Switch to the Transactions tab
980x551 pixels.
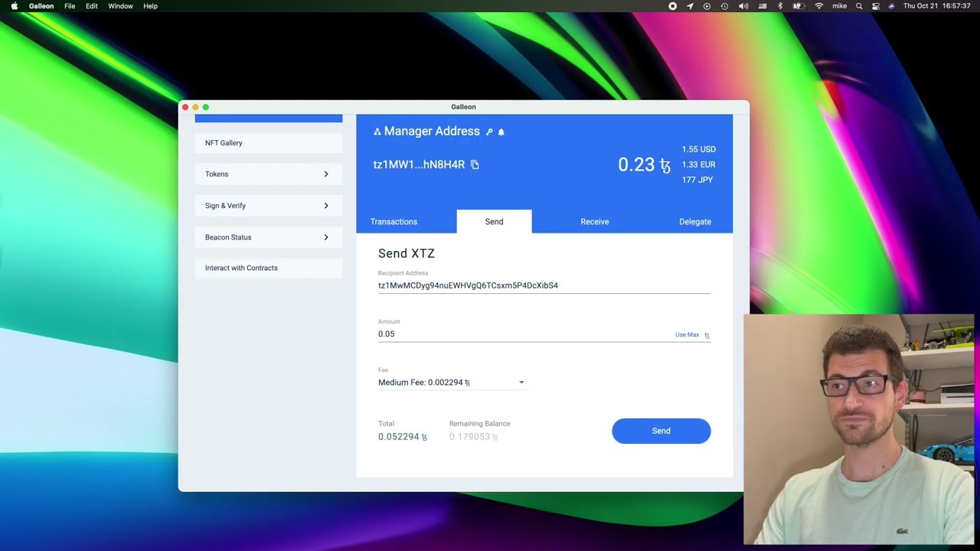point(394,222)
